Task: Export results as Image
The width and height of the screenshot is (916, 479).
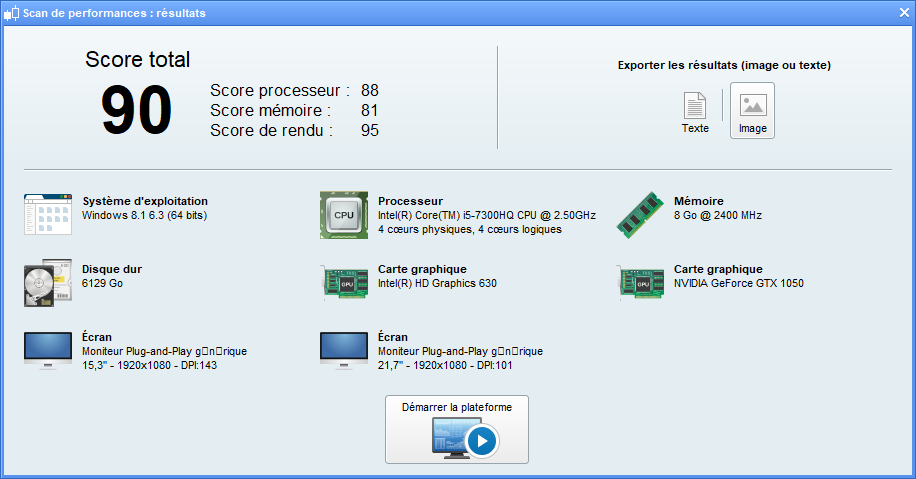Action: pyautogui.click(x=752, y=110)
